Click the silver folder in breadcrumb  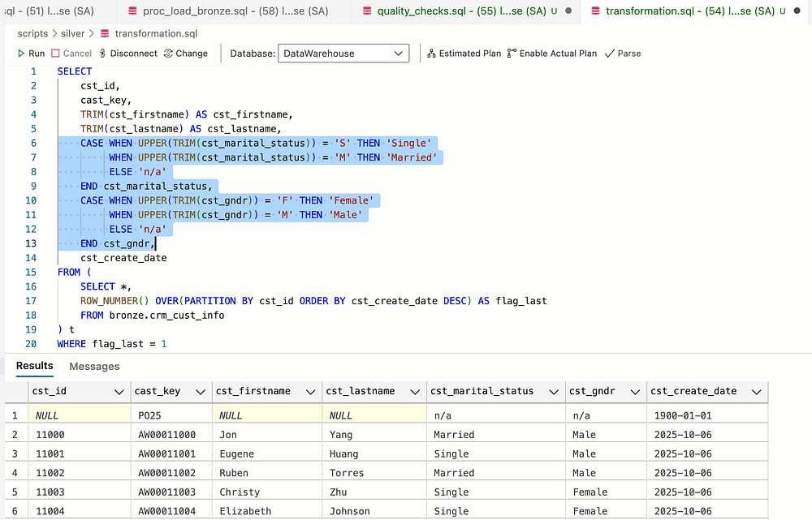coord(73,34)
